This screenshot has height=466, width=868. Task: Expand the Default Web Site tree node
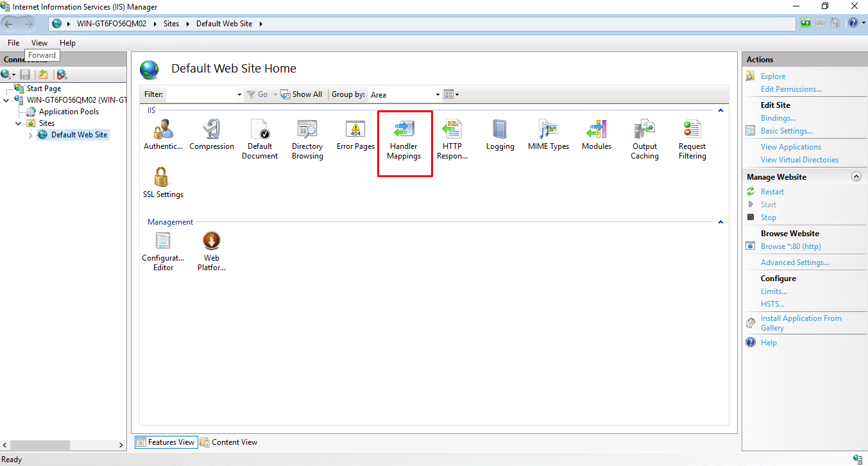[30, 135]
